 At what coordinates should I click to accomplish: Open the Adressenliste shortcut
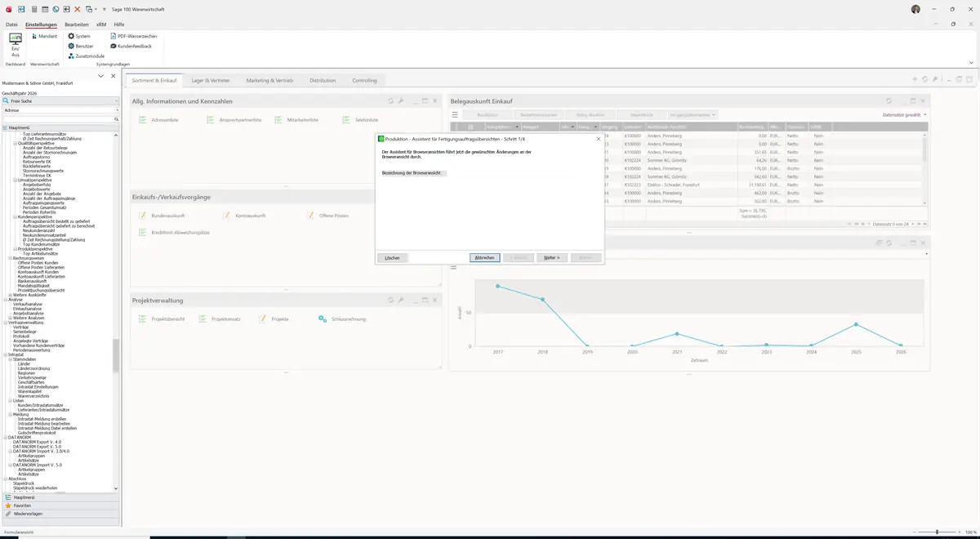pyautogui.click(x=159, y=120)
